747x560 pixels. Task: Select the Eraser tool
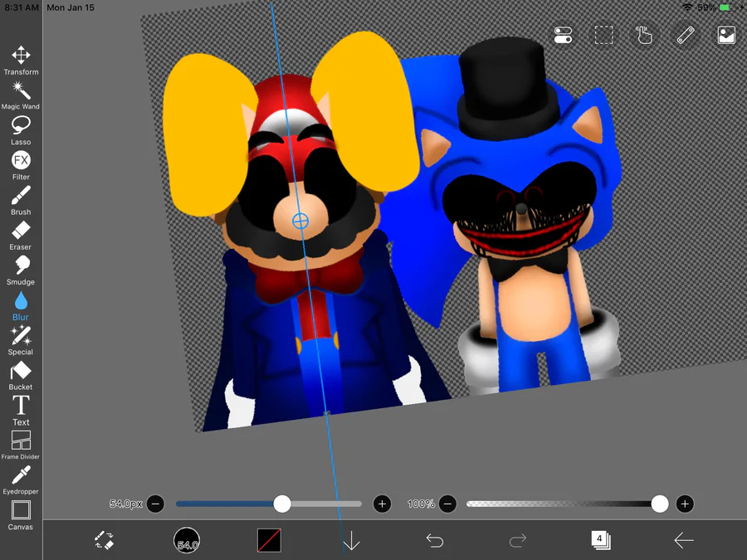[x=21, y=236]
